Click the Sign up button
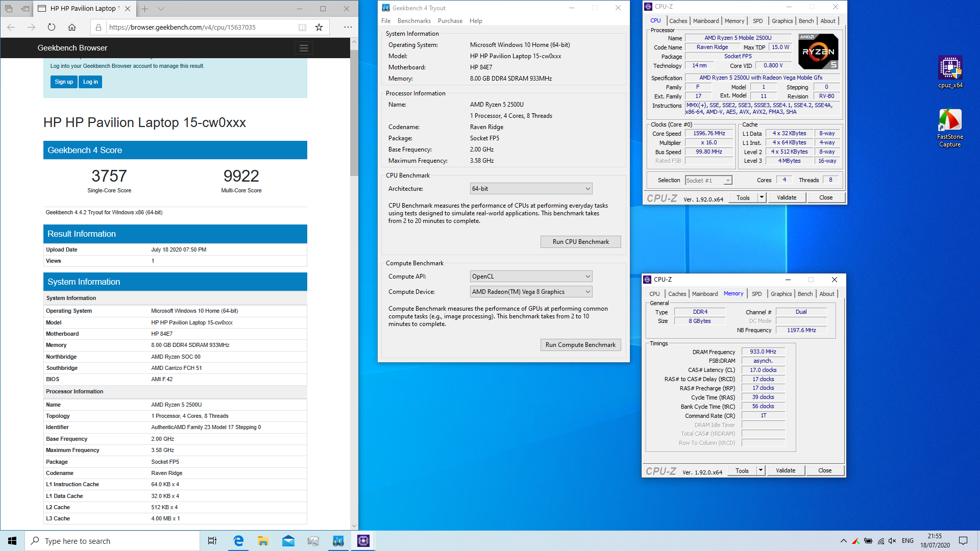980x551 pixels. (64, 82)
